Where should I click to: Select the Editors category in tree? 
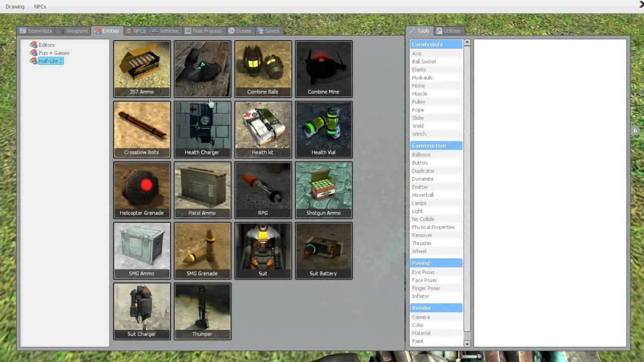click(x=47, y=45)
